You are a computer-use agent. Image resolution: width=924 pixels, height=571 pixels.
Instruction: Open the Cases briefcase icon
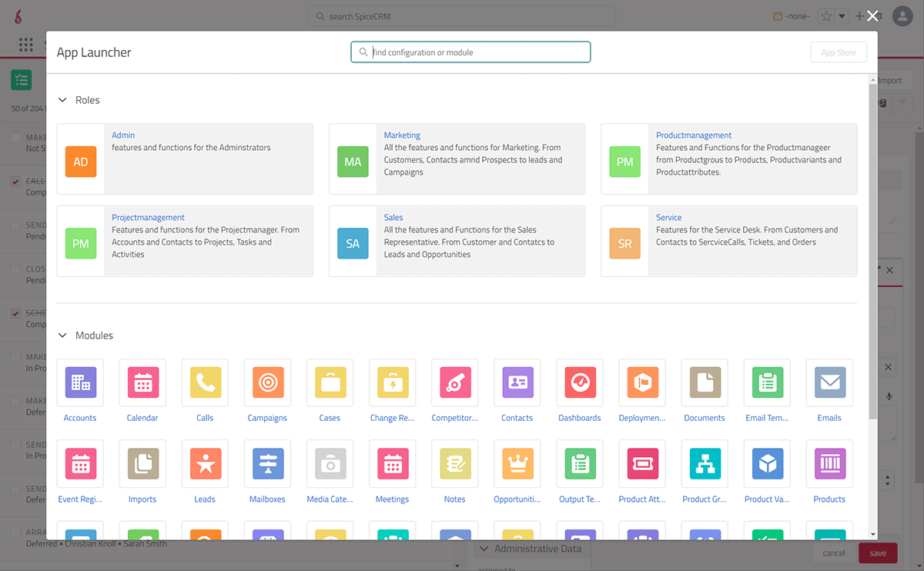click(x=330, y=382)
